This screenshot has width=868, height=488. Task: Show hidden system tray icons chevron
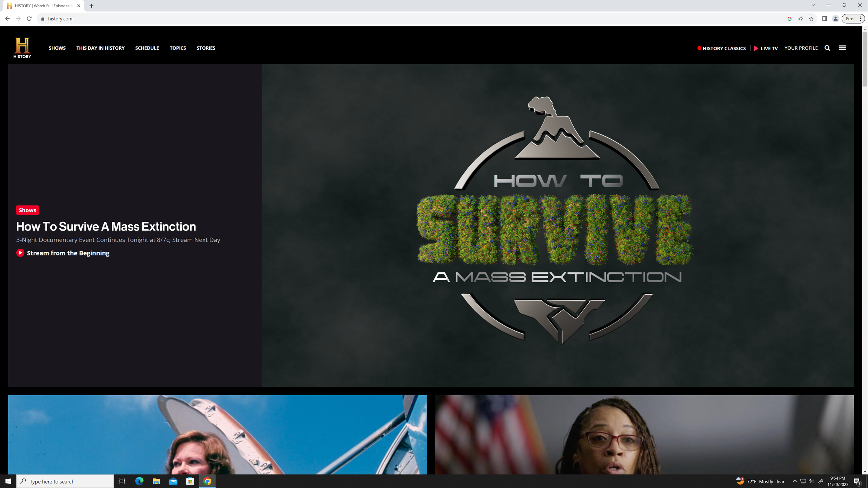click(795, 481)
